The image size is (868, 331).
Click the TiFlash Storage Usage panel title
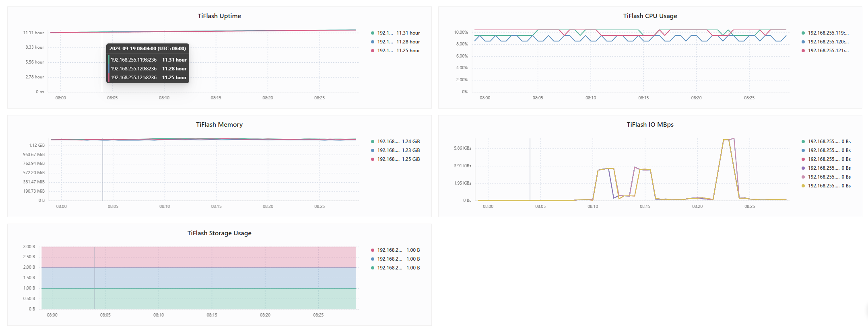pos(219,233)
